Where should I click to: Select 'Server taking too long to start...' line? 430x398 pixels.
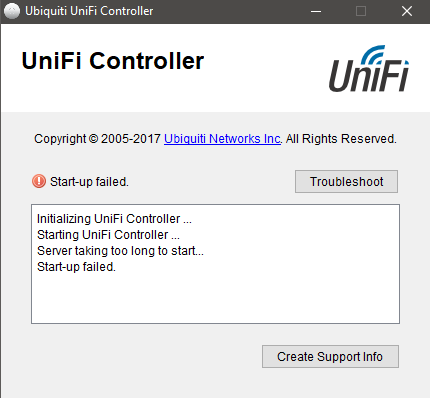click(x=120, y=251)
